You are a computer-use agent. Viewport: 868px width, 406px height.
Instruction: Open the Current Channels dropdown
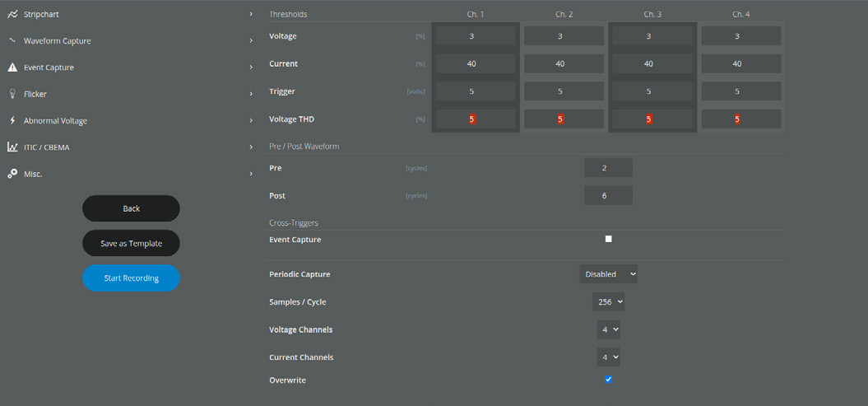coord(608,357)
